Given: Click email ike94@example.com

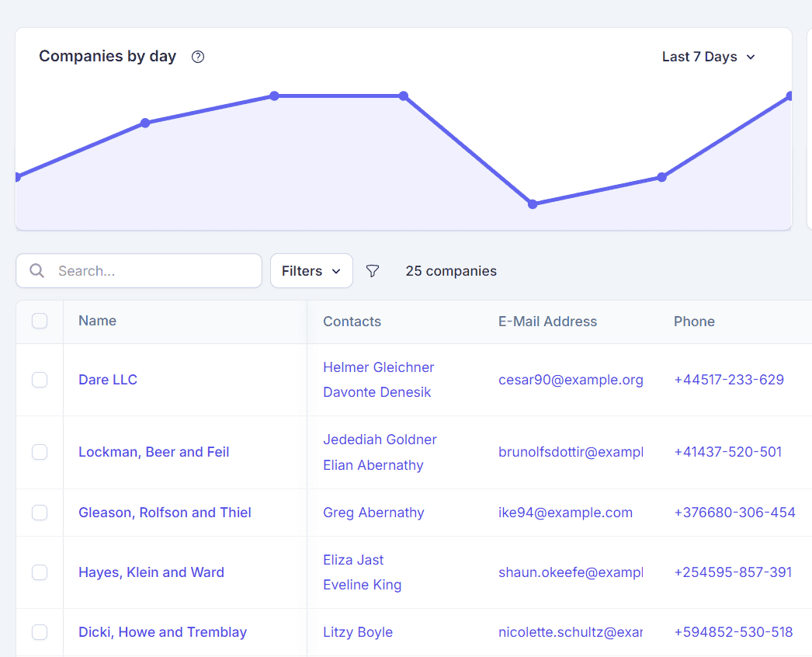Looking at the screenshot, I should 565,513.
